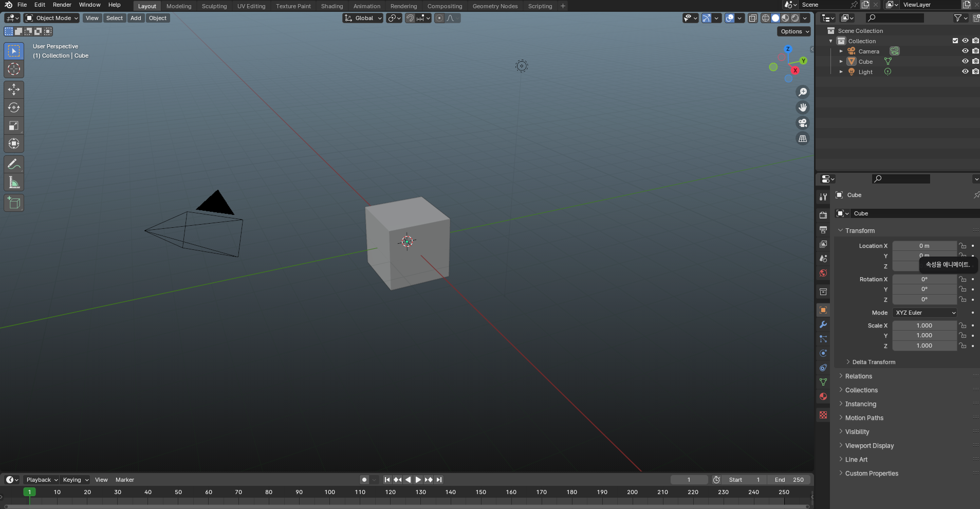Open the viewport Add menu
The height and width of the screenshot is (509, 980).
(x=136, y=18)
